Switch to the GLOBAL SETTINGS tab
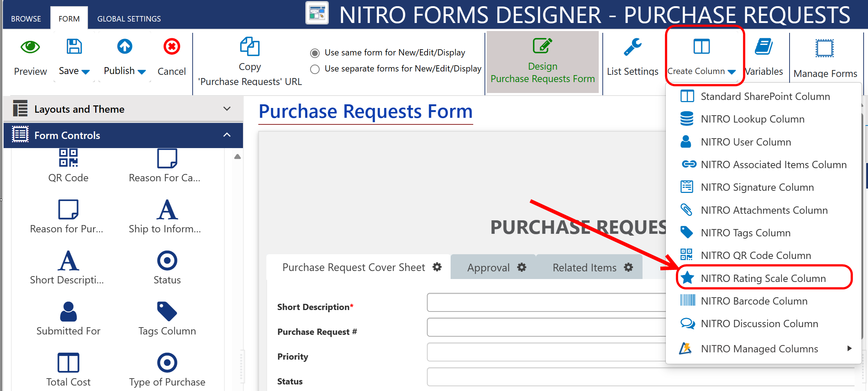This screenshot has width=868, height=391. pyautogui.click(x=129, y=19)
